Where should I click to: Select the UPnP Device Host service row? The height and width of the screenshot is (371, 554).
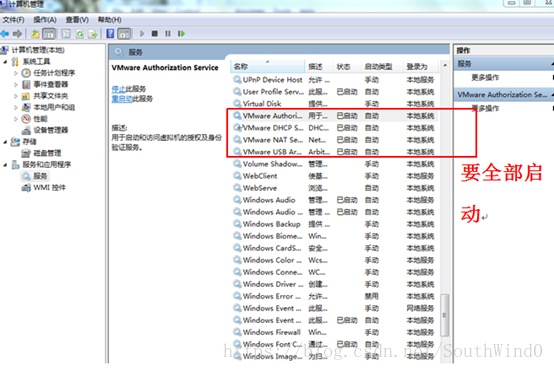click(335, 80)
